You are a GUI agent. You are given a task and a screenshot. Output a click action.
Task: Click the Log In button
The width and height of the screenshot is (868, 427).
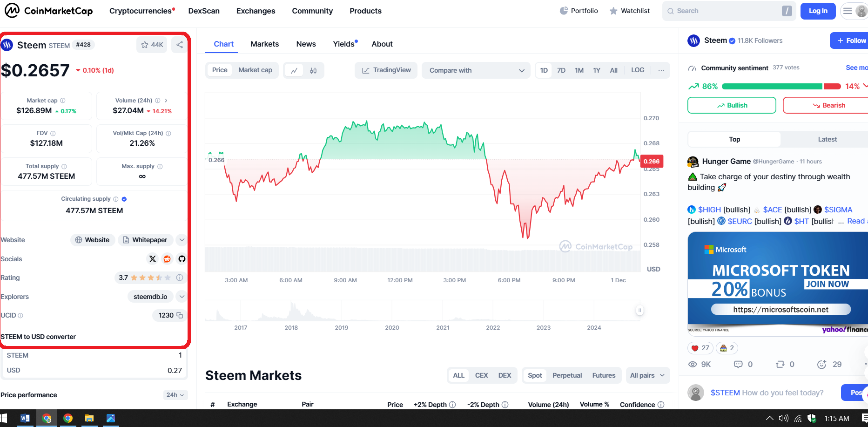(818, 11)
